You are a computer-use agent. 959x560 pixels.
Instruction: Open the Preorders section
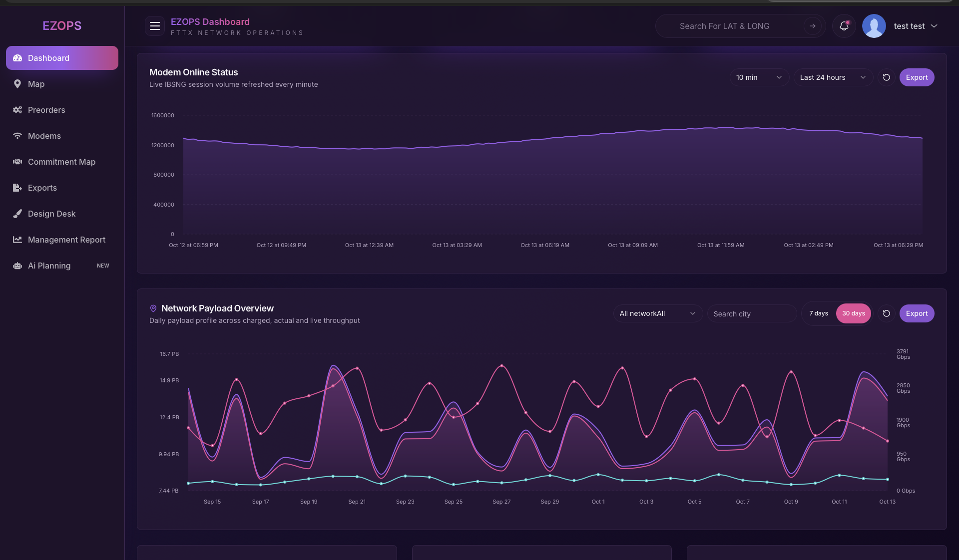click(46, 110)
